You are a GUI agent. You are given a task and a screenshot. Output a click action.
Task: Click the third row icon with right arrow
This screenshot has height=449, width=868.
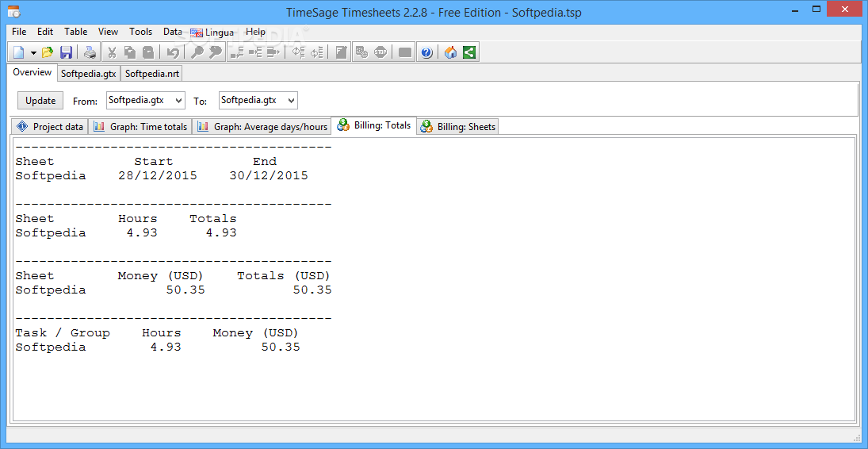click(x=273, y=52)
